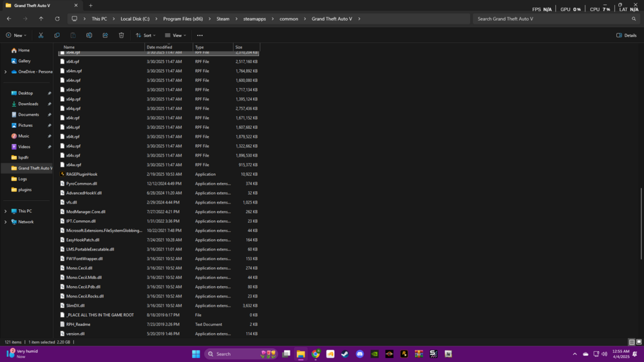
Task: Click the Cut icon in the toolbar
Action: pos(41,35)
